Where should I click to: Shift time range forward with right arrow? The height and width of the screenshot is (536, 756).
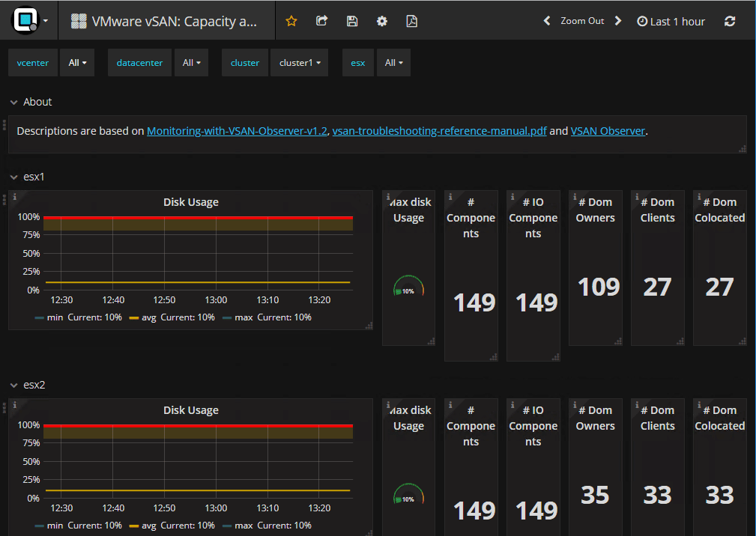pyautogui.click(x=618, y=21)
